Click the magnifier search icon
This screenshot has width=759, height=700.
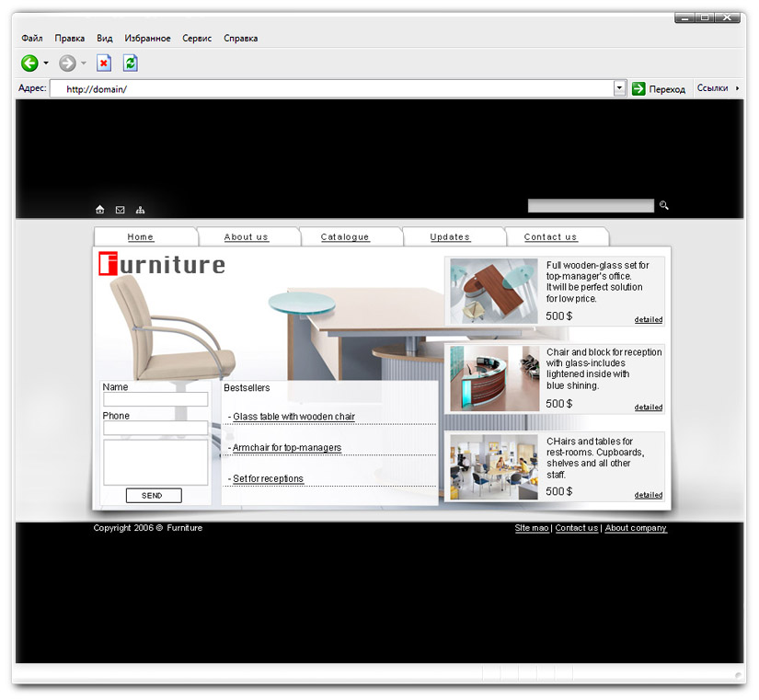click(x=664, y=206)
